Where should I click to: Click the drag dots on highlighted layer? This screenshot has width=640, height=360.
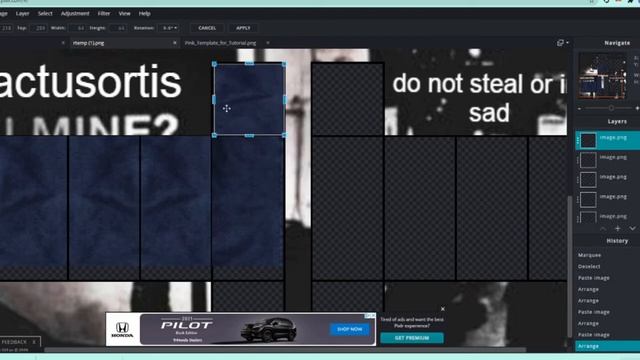point(578,141)
